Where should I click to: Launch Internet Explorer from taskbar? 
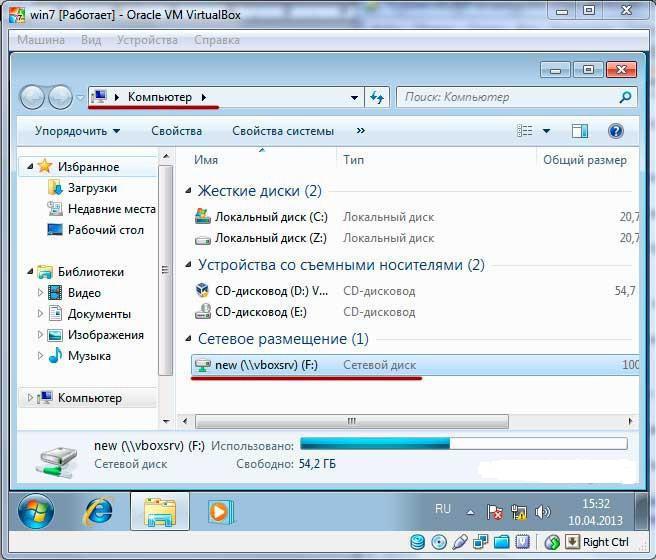coord(99,511)
